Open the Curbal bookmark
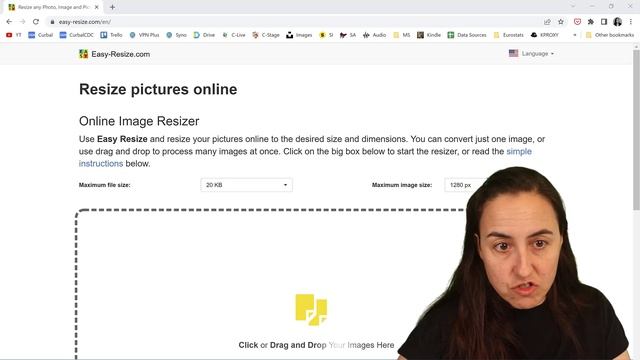This screenshot has height=360, width=640. tap(41, 35)
